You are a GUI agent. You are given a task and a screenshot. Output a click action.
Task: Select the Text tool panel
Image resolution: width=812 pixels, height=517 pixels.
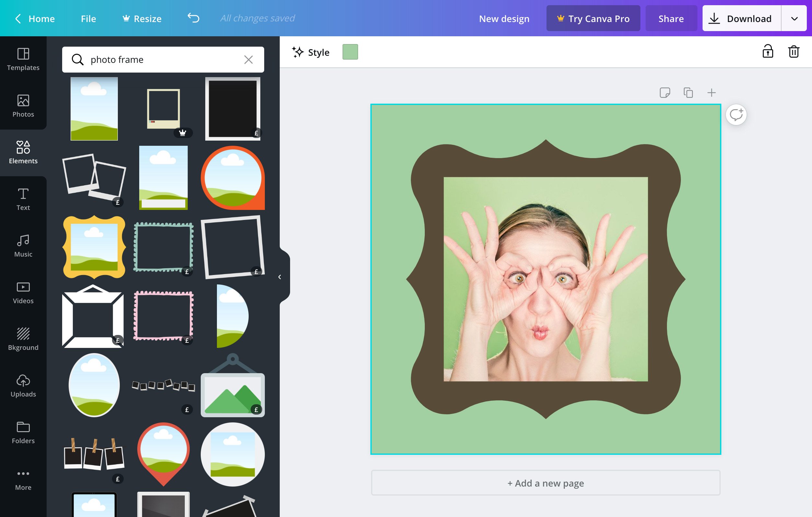coord(23,198)
